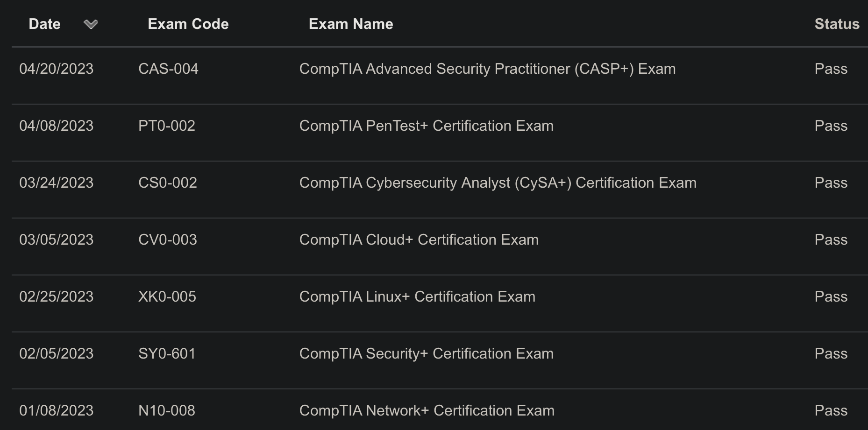Screen dimensions: 868x430
Task: Select the Exam Name column header
Action: (351, 24)
